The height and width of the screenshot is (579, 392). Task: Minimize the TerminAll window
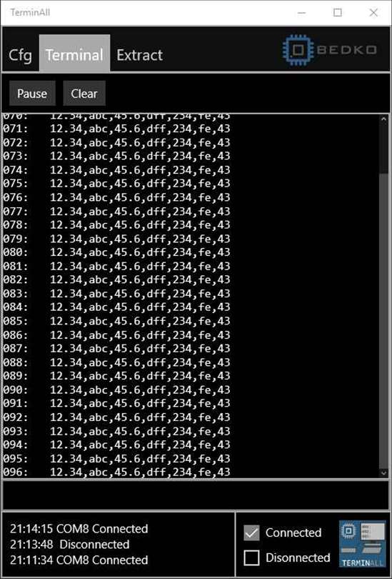(301, 13)
